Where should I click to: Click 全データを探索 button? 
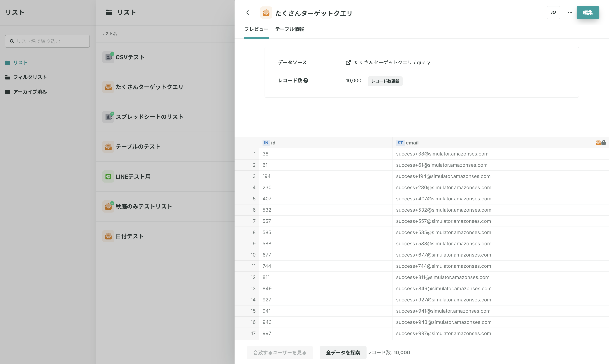343,352
